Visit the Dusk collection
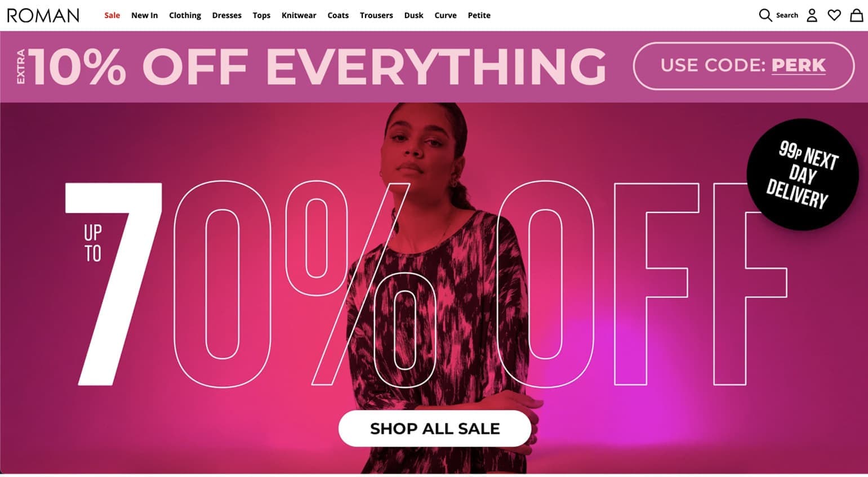Viewport: 868px width, 477px height. coord(413,15)
